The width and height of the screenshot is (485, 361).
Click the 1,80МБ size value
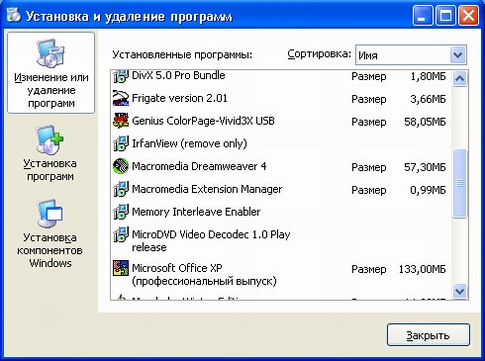[x=428, y=76]
